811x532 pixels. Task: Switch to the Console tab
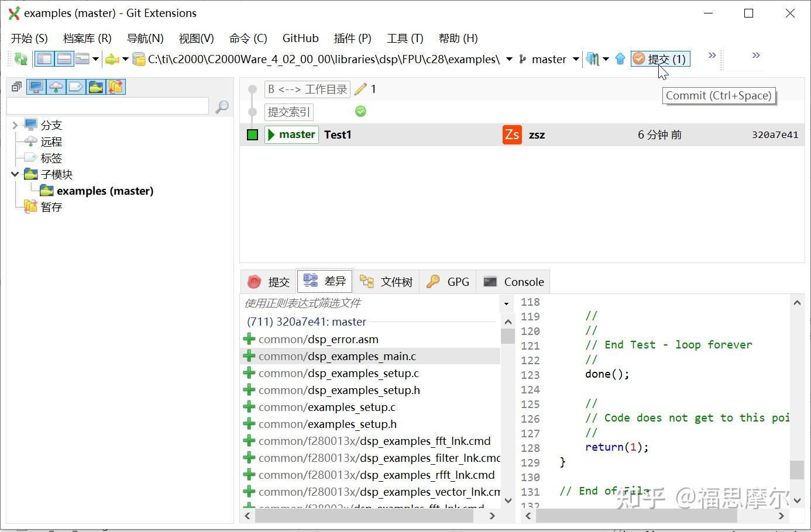click(513, 282)
